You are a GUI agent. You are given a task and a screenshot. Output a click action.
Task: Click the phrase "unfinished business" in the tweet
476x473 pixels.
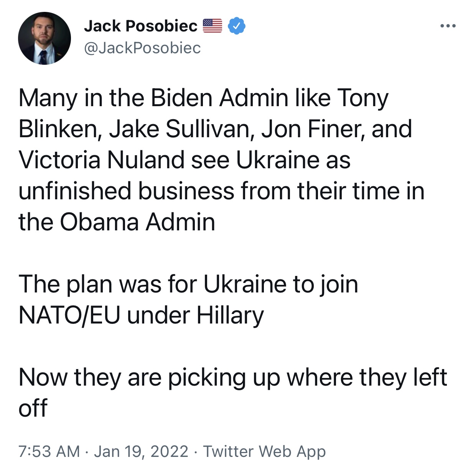click(126, 191)
